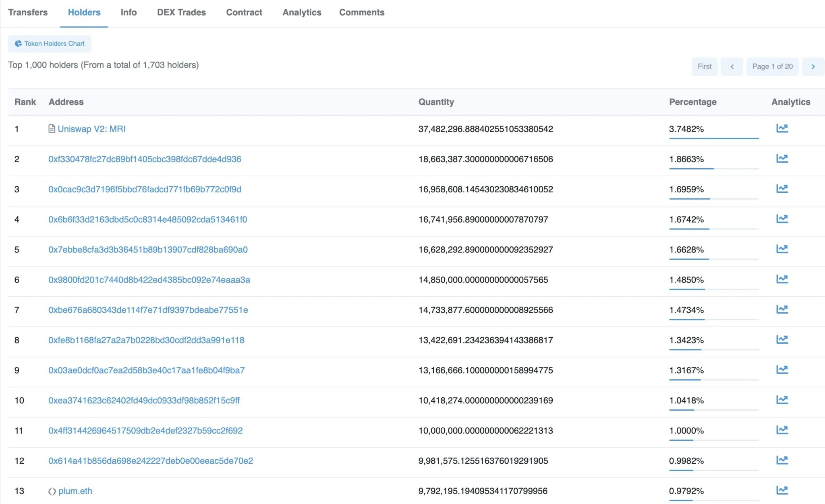This screenshot has height=504, width=825.
Task: Click contract document icon beside Uniswap V2: MRI
Action: coord(52,129)
